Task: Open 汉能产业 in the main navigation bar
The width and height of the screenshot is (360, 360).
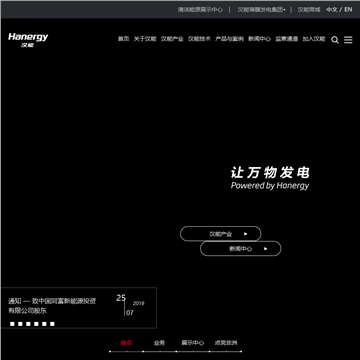Action: coord(172,39)
